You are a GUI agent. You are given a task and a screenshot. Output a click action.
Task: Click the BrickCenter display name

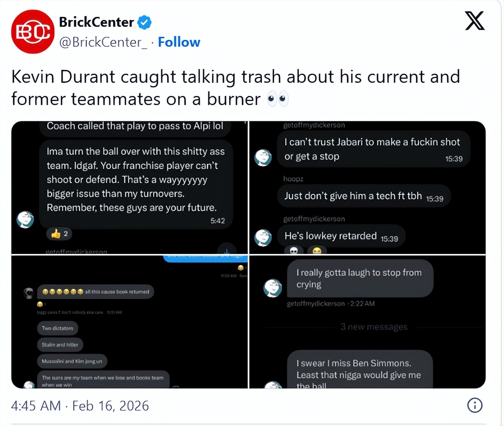(96, 22)
